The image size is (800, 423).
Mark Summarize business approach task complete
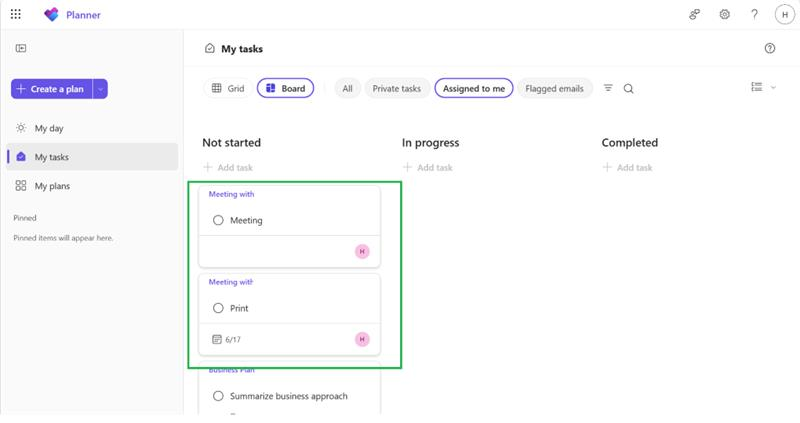coord(218,396)
